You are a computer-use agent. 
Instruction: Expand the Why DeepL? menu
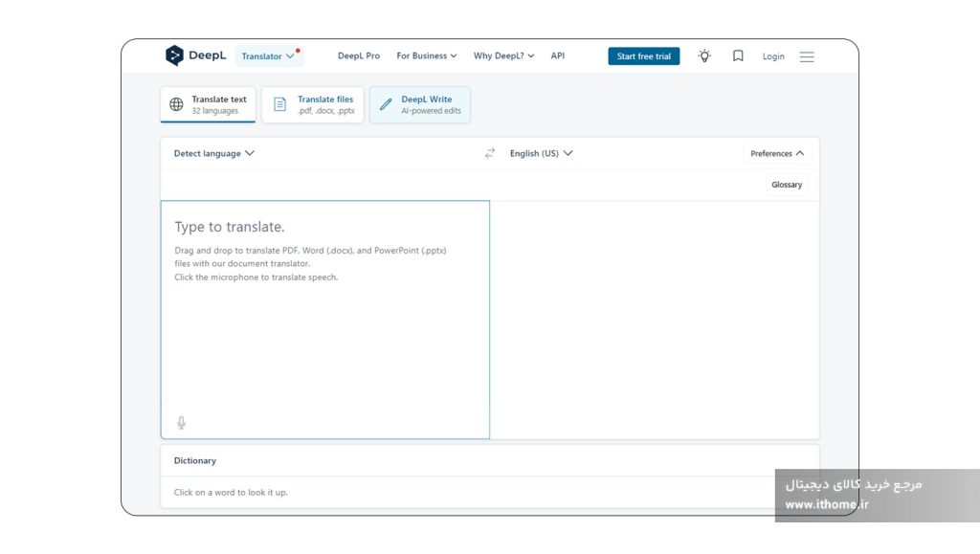(503, 55)
